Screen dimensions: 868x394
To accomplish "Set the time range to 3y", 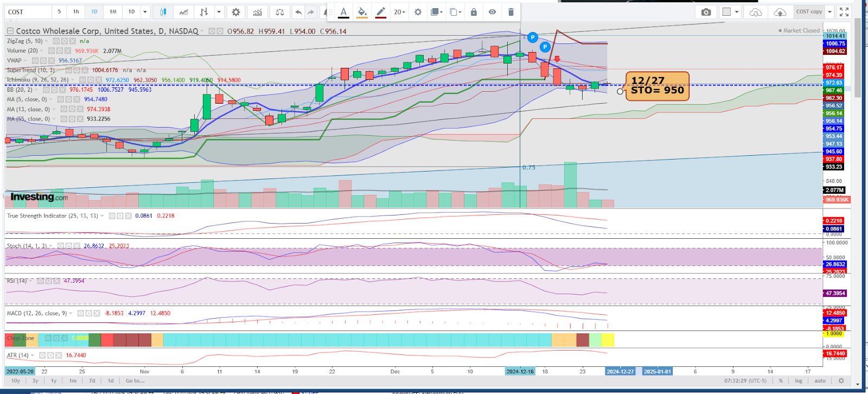I will pyautogui.click(x=35, y=381).
